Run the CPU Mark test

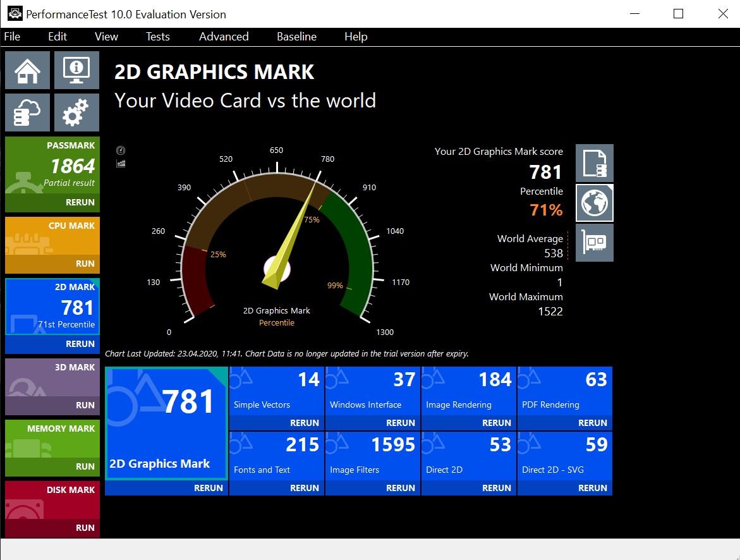[52, 264]
